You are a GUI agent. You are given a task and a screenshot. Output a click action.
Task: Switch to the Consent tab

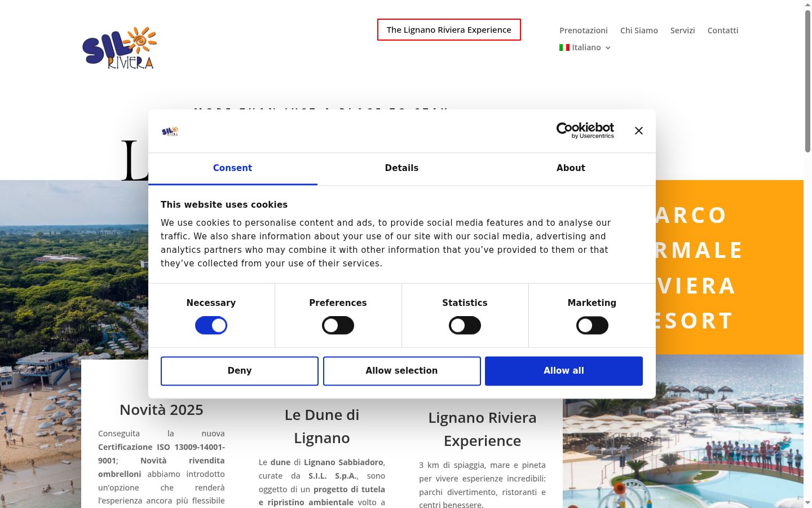point(232,168)
